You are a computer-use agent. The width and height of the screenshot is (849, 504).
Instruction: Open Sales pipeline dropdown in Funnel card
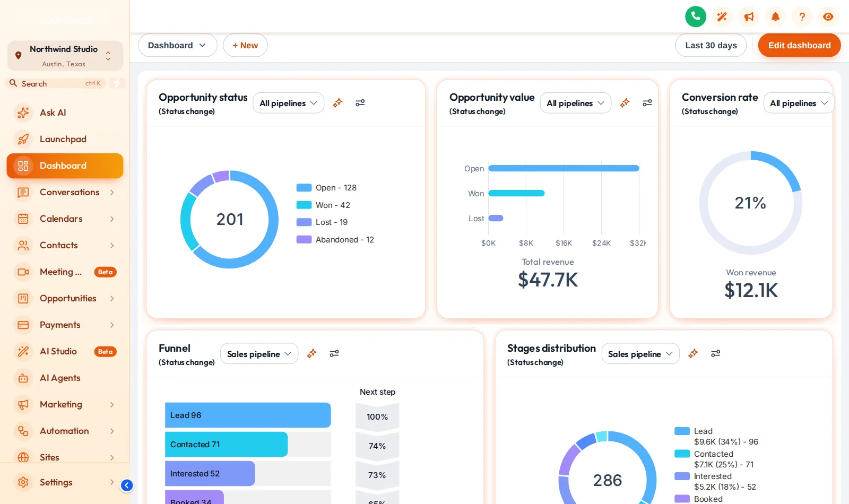tap(259, 354)
